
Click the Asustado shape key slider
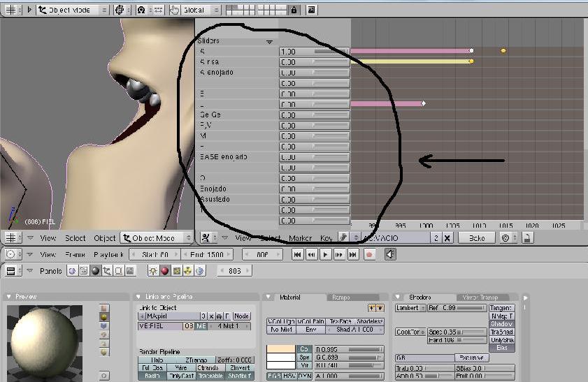point(315,199)
